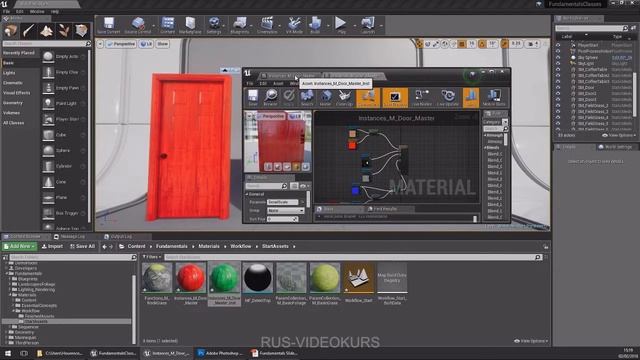Viewport: 640px width, 360px height.
Task: Open the File menu in material editor
Action: pos(250,83)
